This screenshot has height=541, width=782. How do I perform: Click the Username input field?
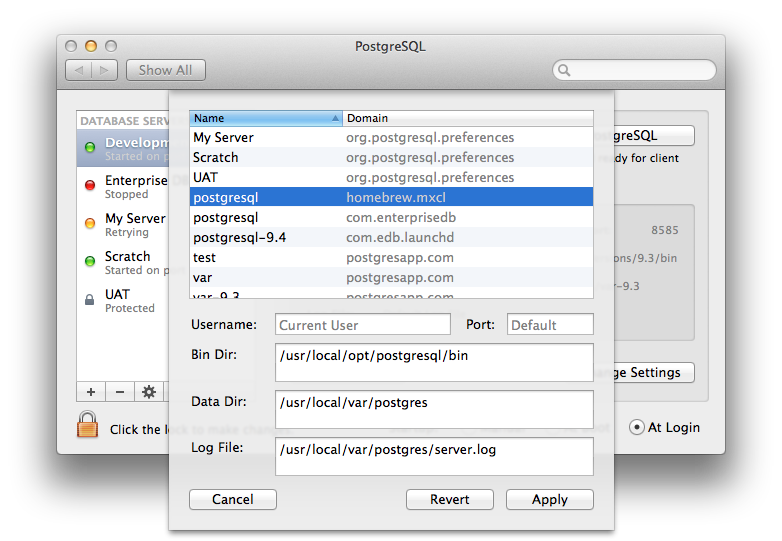pyautogui.click(x=363, y=325)
